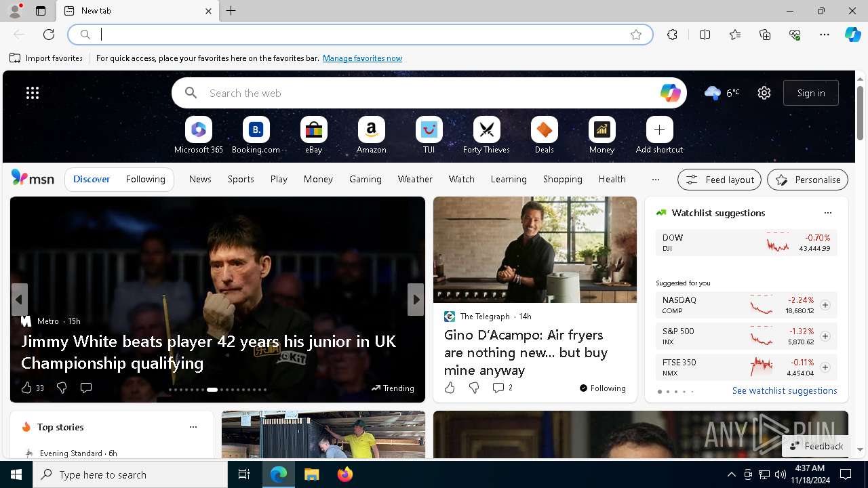This screenshot has height=488, width=868.
Task: Add NASDAQ to watchlist
Action: point(825,305)
